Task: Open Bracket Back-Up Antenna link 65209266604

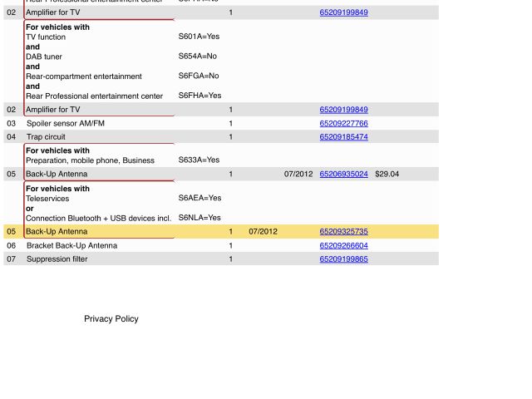Action: click(343, 246)
